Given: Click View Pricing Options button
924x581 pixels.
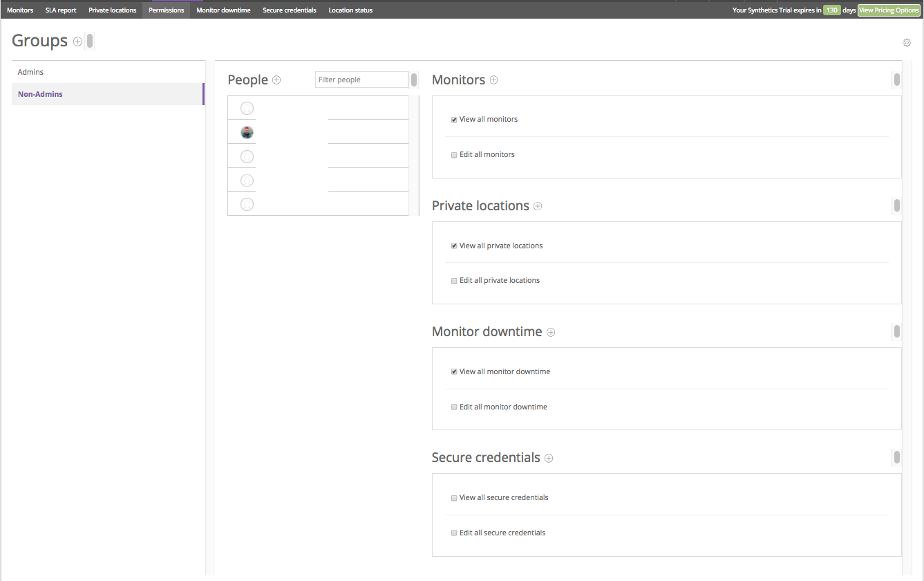Looking at the screenshot, I should pos(889,10).
